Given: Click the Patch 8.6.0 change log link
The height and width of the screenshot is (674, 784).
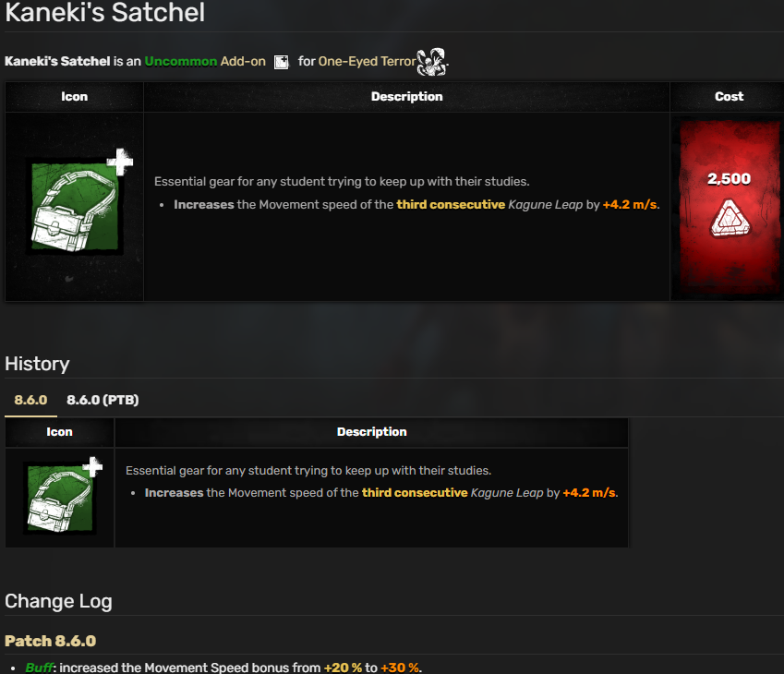Looking at the screenshot, I should 50,641.
